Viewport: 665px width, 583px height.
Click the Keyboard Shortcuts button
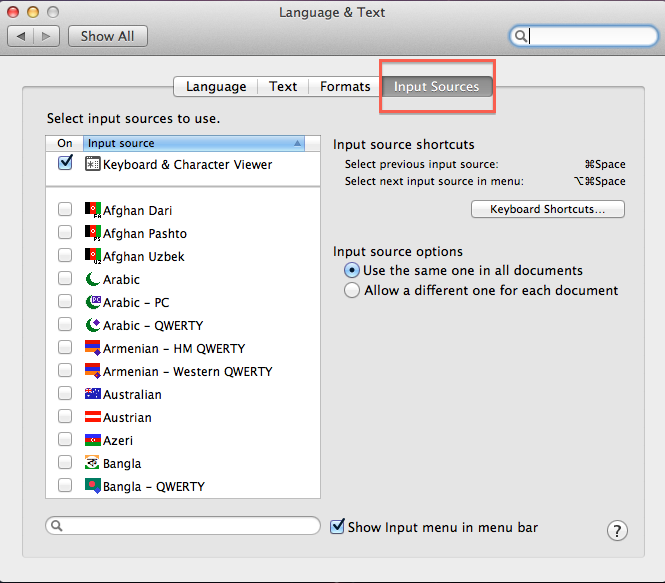547,209
